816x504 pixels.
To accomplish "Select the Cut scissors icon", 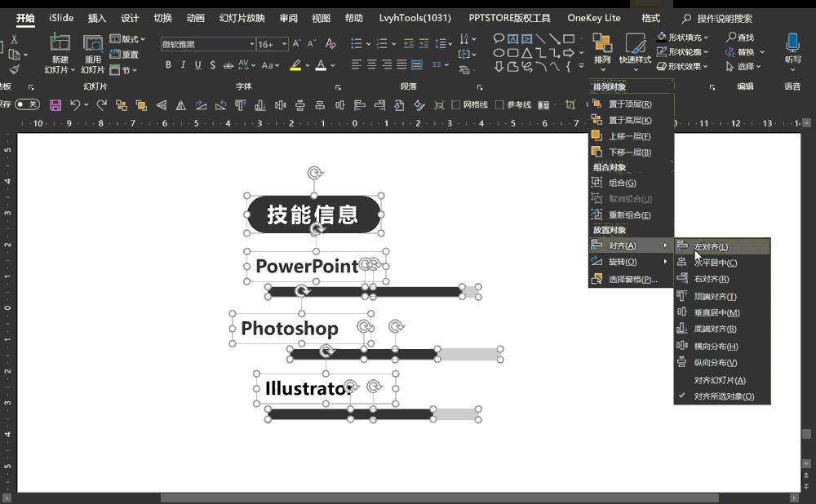I will [14, 39].
